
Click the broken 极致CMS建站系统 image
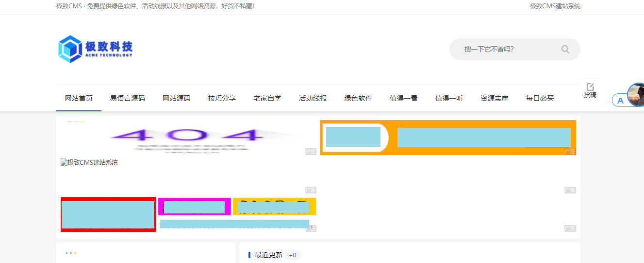(89, 162)
